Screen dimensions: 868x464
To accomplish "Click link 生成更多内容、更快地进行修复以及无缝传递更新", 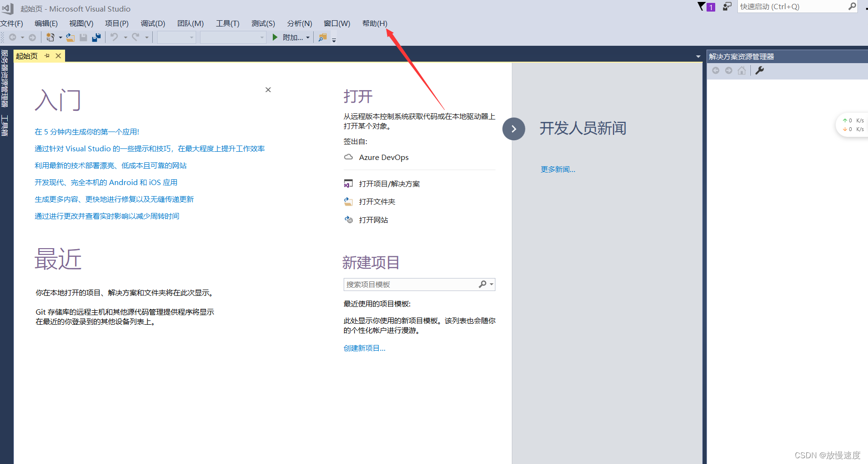I will [x=114, y=199].
